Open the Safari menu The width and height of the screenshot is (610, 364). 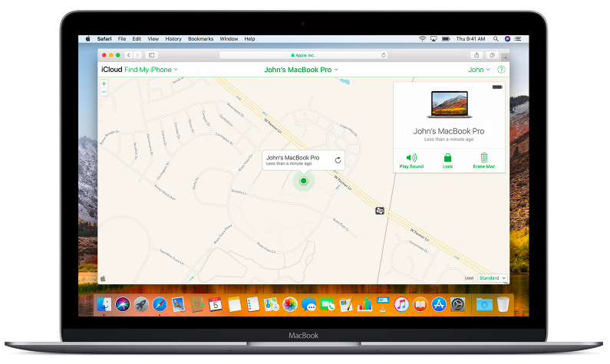click(104, 39)
